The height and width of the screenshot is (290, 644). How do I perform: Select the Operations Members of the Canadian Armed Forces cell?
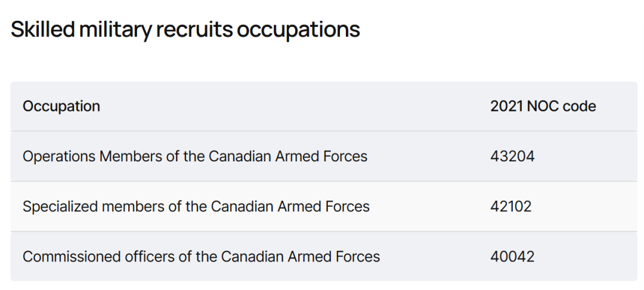(x=195, y=157)
